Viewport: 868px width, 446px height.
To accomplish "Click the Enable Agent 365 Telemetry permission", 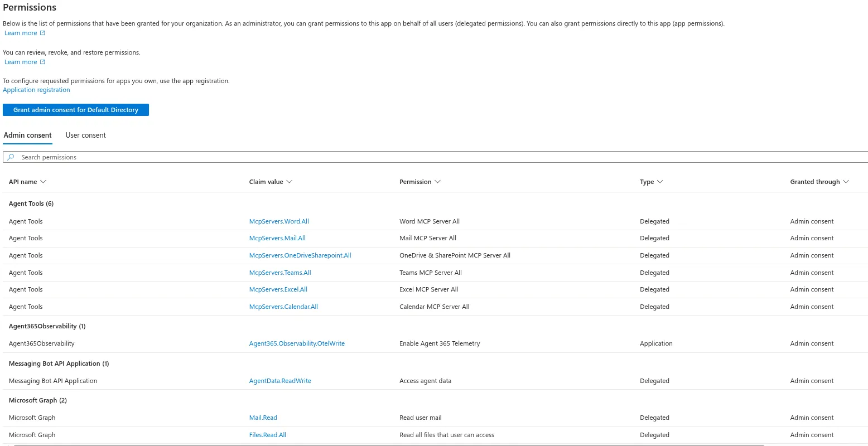I will [440, 343].
